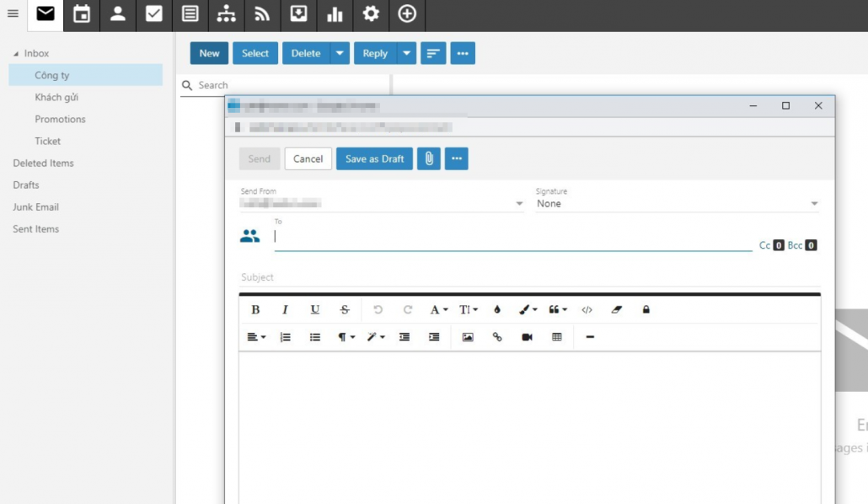Viewport: 868px width, 504px height.
Task: Click the New message button
Action: pyautogui.click(x=209, y=53)
